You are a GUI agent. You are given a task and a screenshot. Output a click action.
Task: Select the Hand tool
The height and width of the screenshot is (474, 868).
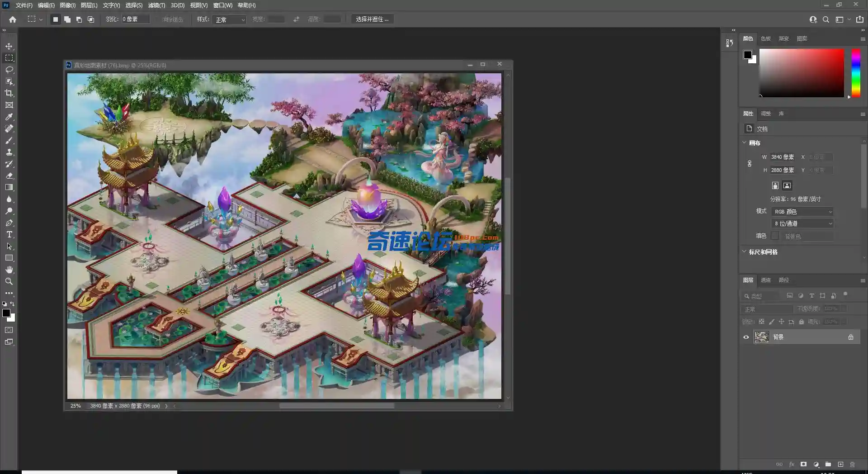coord(9,270)
